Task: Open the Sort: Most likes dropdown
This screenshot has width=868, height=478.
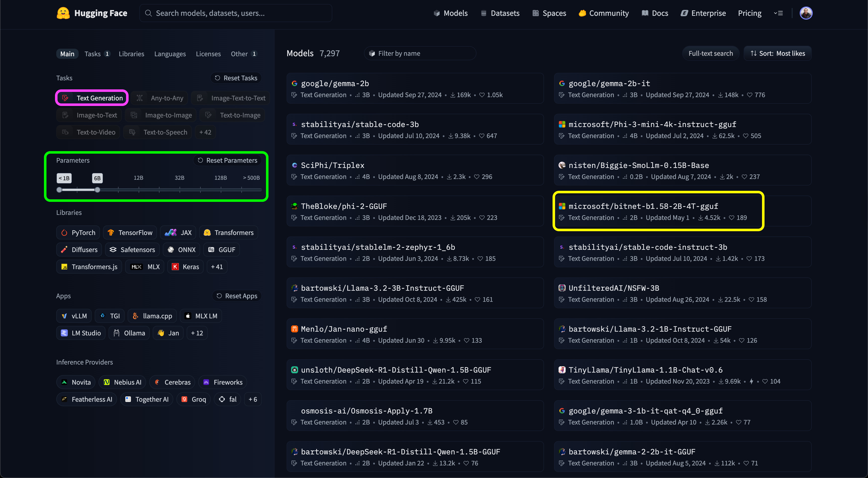Action: point(777,53)
